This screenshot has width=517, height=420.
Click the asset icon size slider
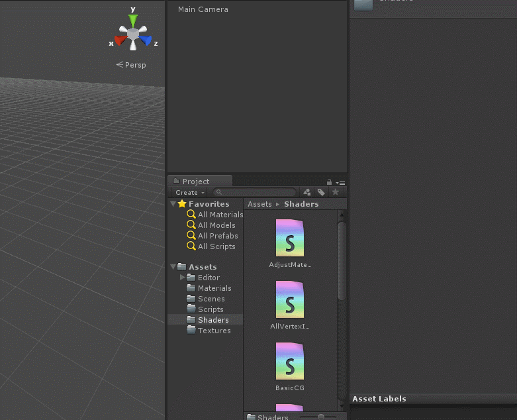point(321,417)
